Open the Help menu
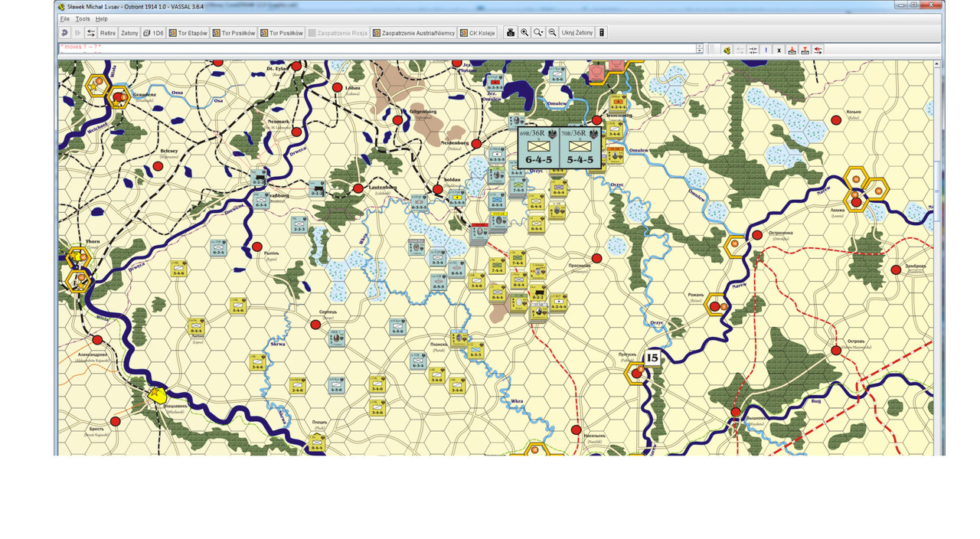This screenshot has height=539, width=980. click(101, 19)
